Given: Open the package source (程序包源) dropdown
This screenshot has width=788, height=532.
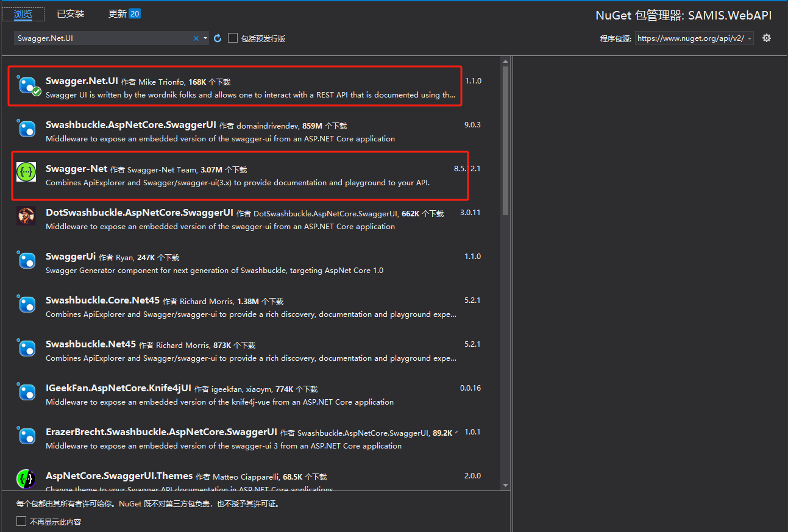Looking at the screenshot, I should pos(694,38).
